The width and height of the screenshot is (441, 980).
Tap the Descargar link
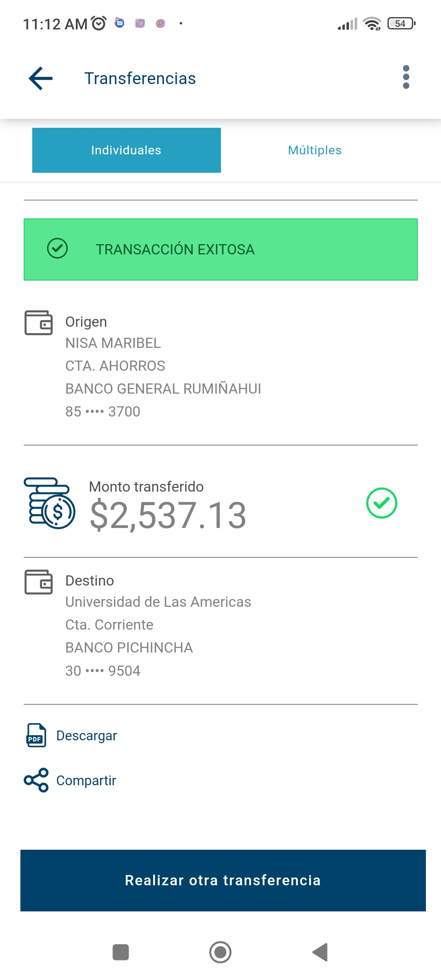click(x=87, y=735)
